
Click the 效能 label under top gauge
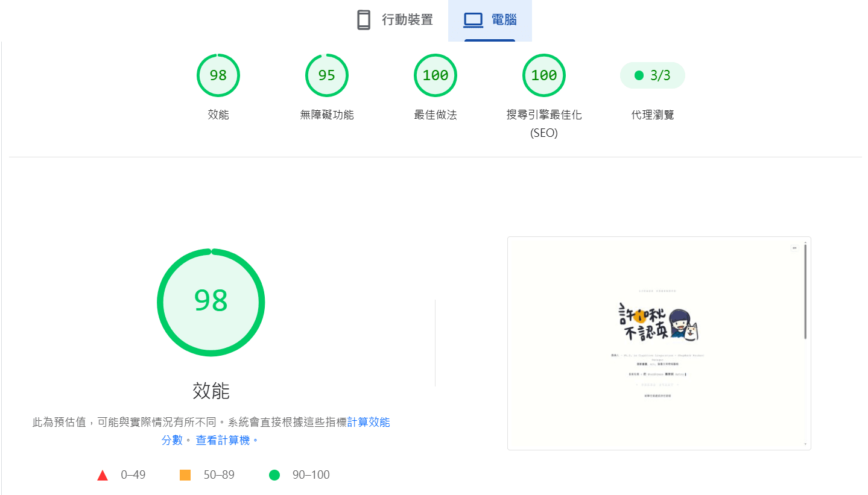pyautogui.click(x=218, y=115)
